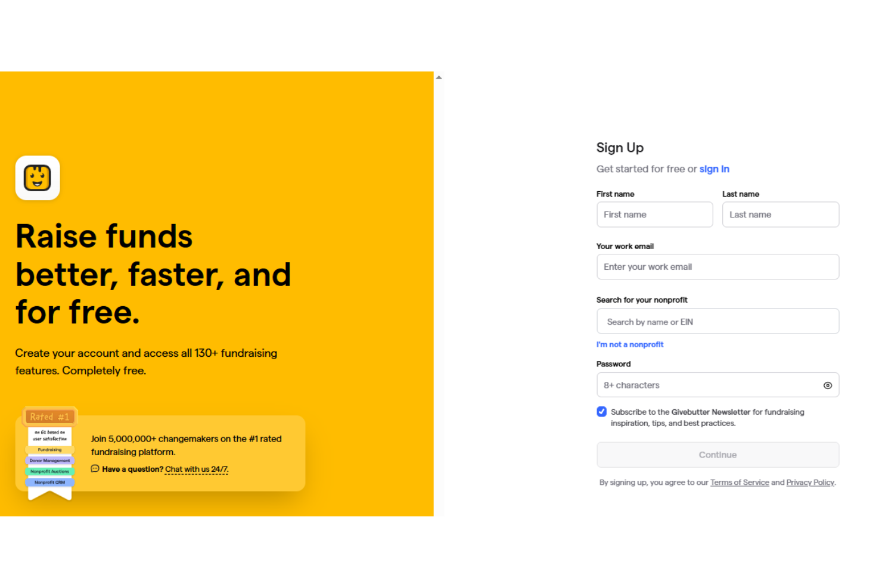Focus the Last name field
This screenshot has width=882, height=588.
coord(780,214)
